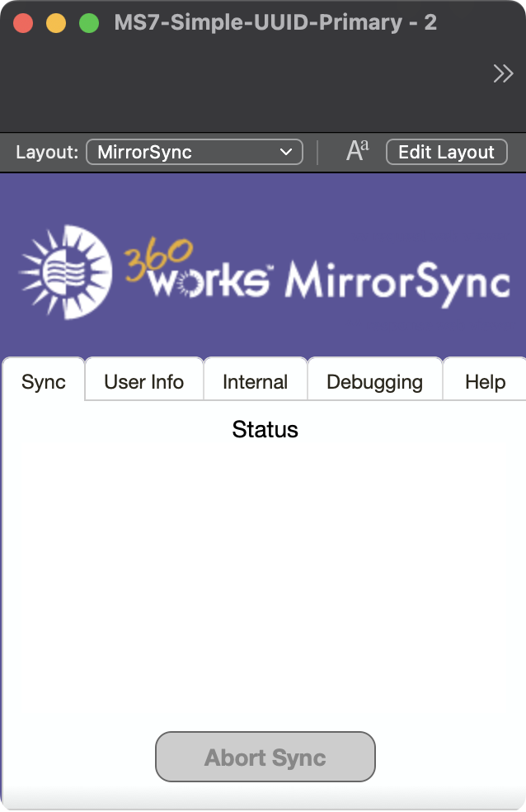Click the "Layout:" label text
This screenshot has height=812, width=526.
47,152
